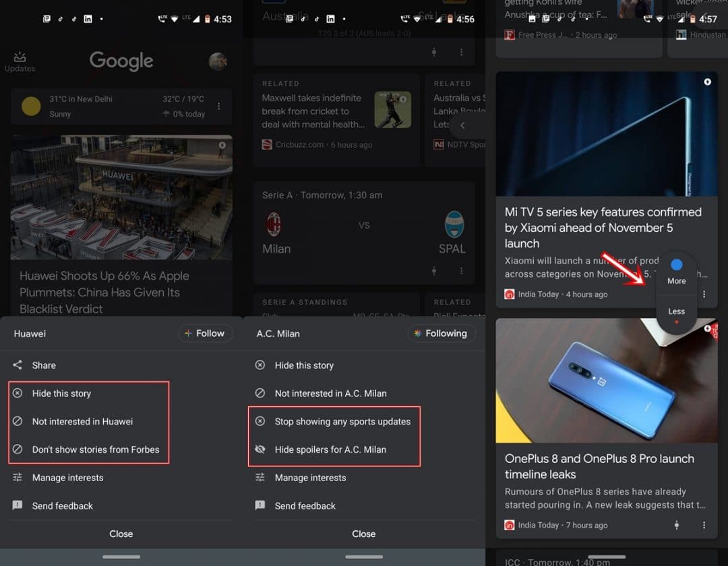Choose More for Mi TV story
This screenshot has width=728, height=566.
(677, 273)
